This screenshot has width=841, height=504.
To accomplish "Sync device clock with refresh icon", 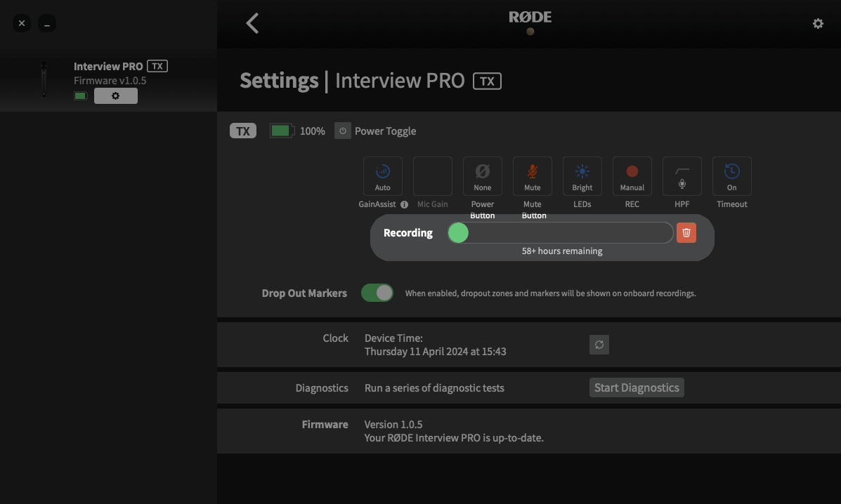I will tap(599, 345).
